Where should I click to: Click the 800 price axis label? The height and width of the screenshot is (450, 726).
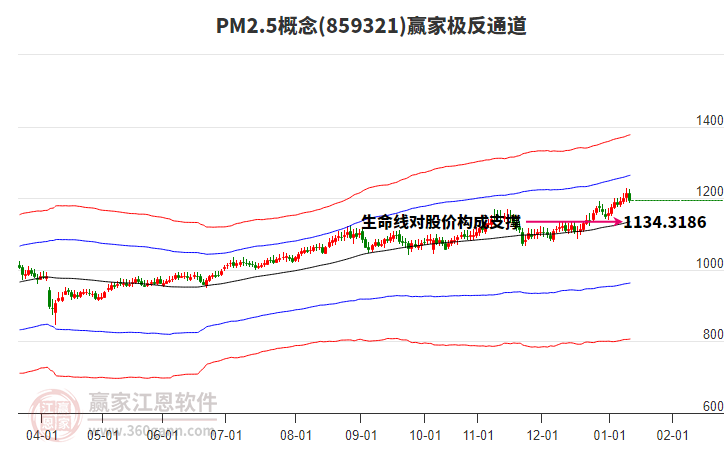click(713, 334)
